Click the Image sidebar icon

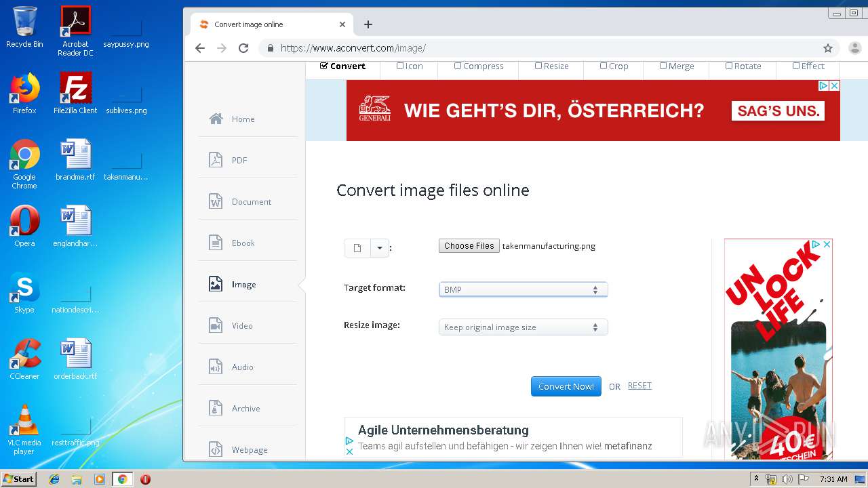216,284
